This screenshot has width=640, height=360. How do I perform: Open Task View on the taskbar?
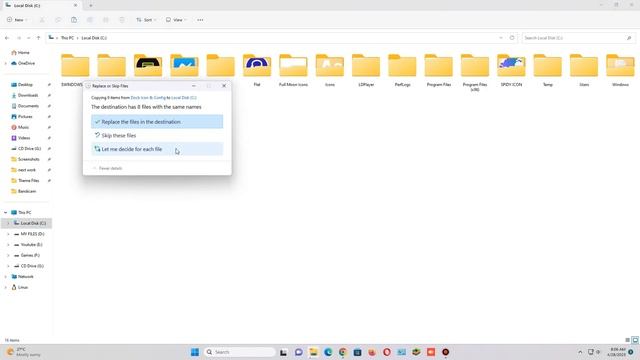click(x=283, y=352)
